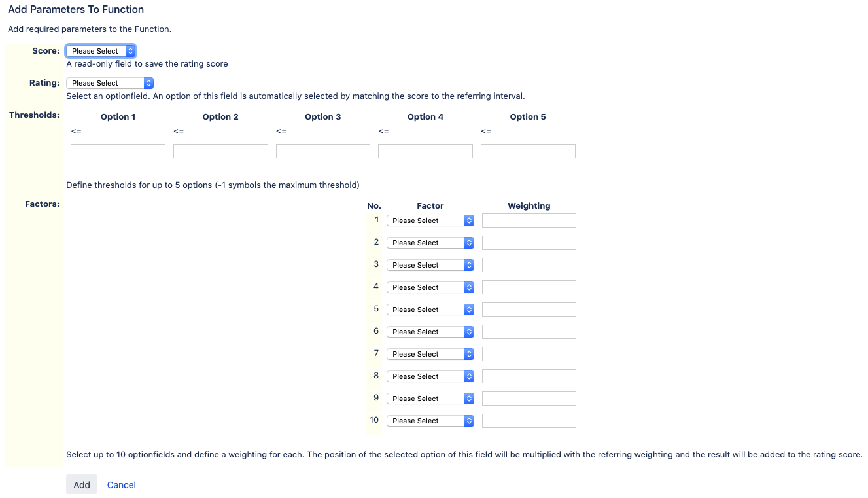Open Factor dropdown in row 3
The width and height of the screenshot is (868, 498).
tap(430, 265)
